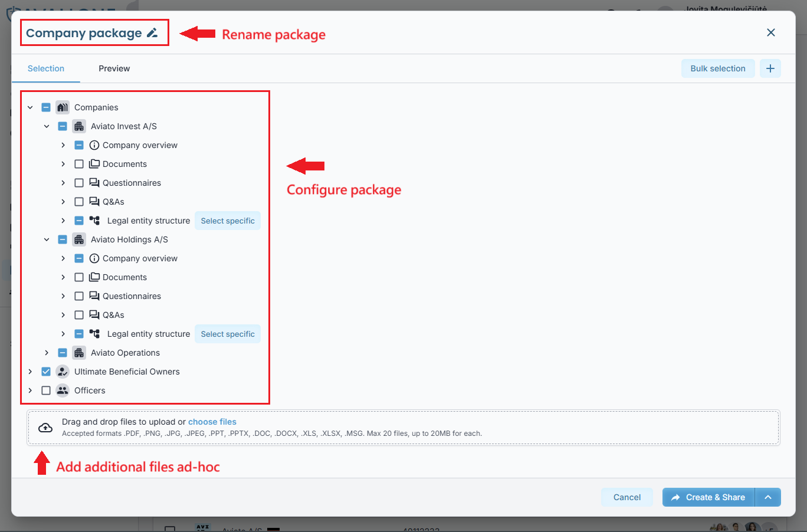Click the Aviato Operations company icon
This screenshot has width=807, height=532.
79,353
